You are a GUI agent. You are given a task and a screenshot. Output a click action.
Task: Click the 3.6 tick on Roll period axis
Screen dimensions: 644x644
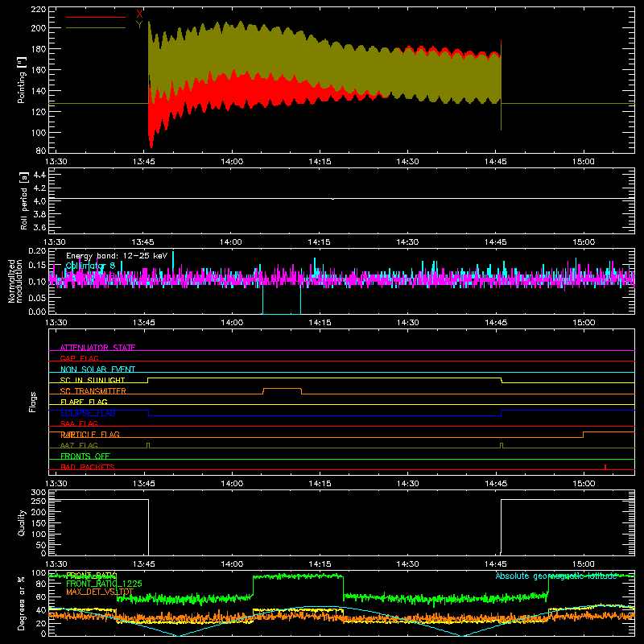pos(39,227)
